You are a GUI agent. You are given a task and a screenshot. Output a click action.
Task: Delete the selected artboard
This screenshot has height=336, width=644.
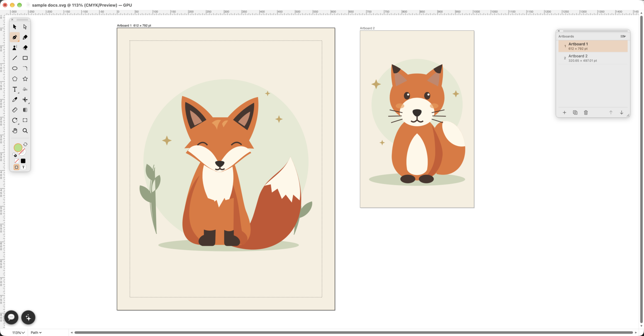[586, 113]
